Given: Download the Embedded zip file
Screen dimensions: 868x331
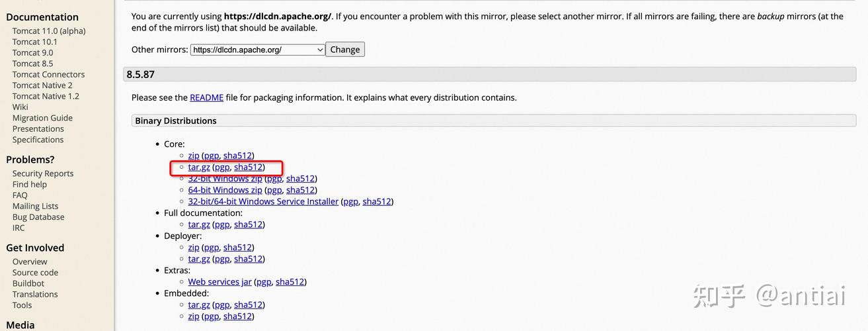Looking at the screenshot, I should tap(193, 316).
